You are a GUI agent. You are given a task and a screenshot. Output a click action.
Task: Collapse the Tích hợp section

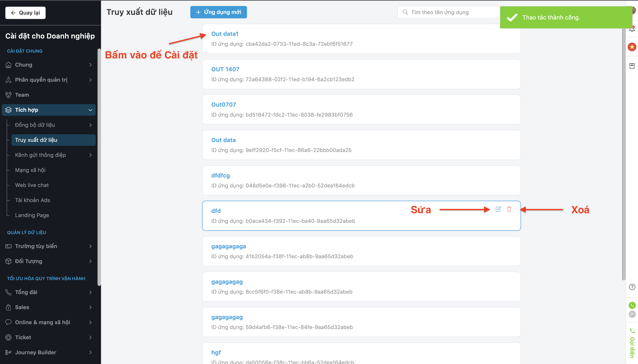pos(90,110)
